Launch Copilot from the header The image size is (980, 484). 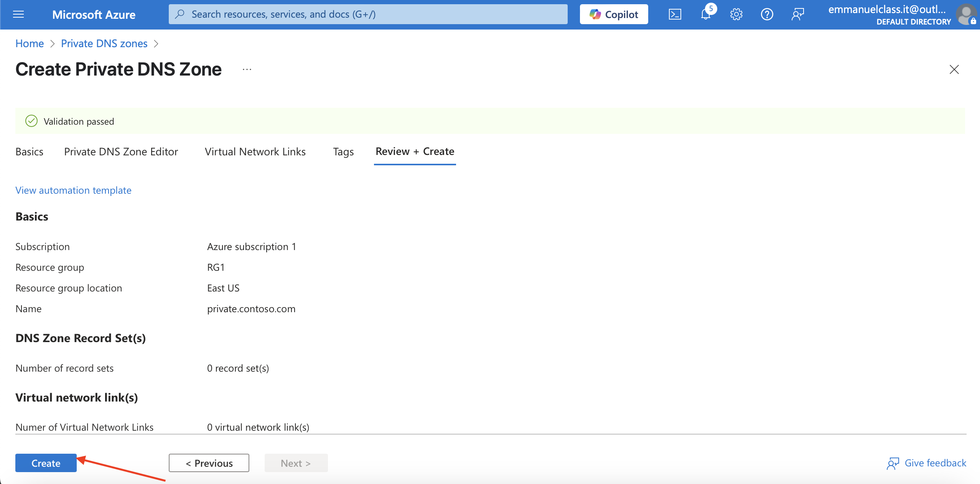(614, 15)
